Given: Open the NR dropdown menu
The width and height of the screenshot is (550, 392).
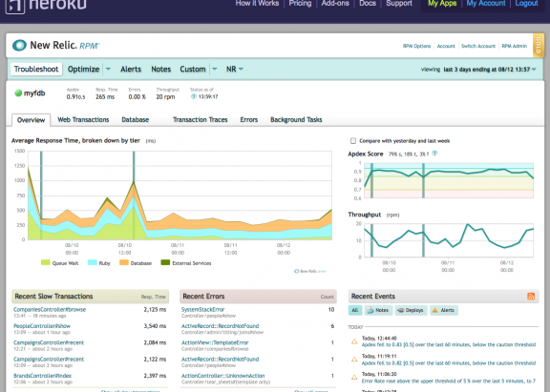Looking at the screenshot, I should pos(235,69).
